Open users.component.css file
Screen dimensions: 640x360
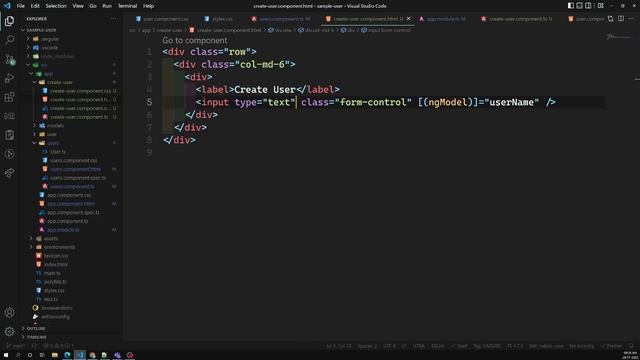coord(73,160)
